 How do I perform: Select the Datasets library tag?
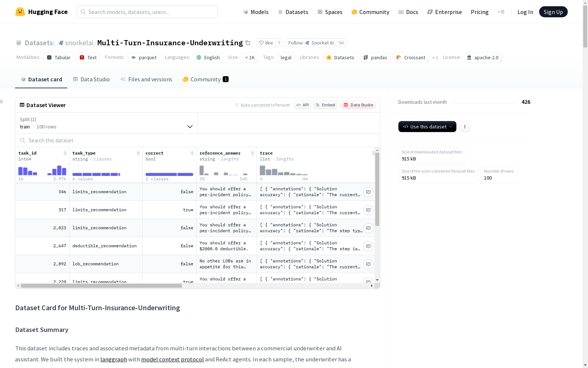click(x=340, y=57)
